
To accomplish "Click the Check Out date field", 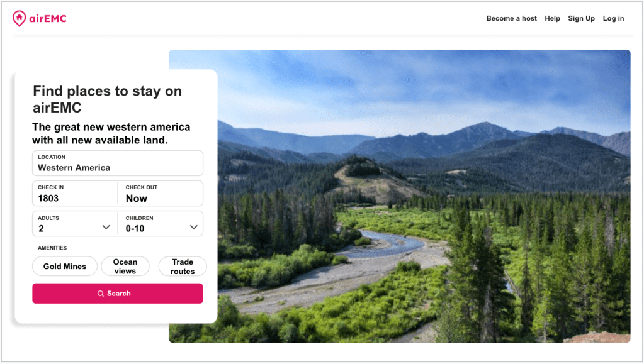I will (x=161, y=194).
